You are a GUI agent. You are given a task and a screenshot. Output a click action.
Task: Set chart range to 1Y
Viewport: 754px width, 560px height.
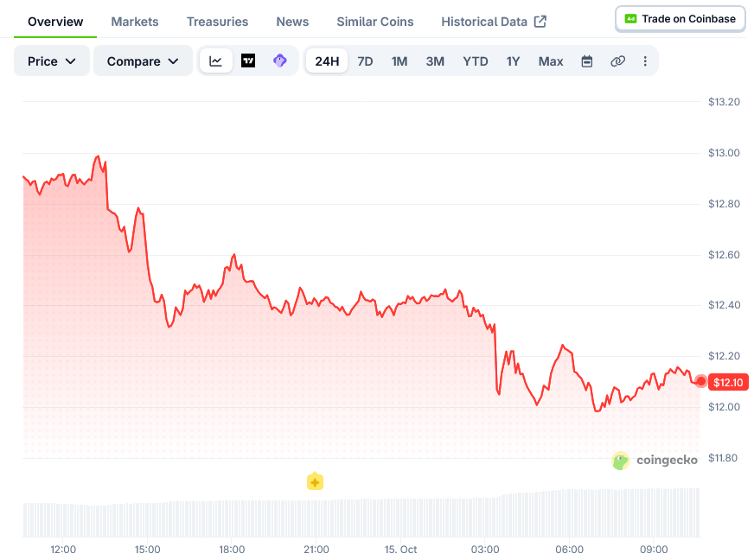513,61
